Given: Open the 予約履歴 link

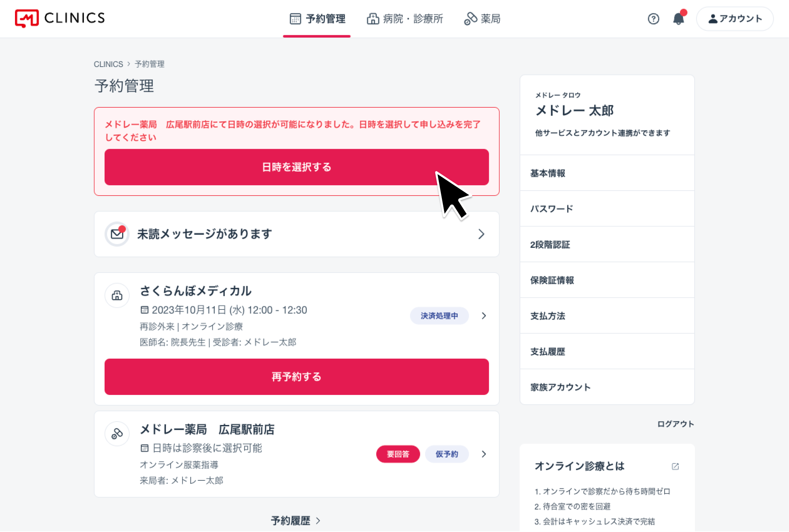Looking at the screenshot, I should pos(296,521).
